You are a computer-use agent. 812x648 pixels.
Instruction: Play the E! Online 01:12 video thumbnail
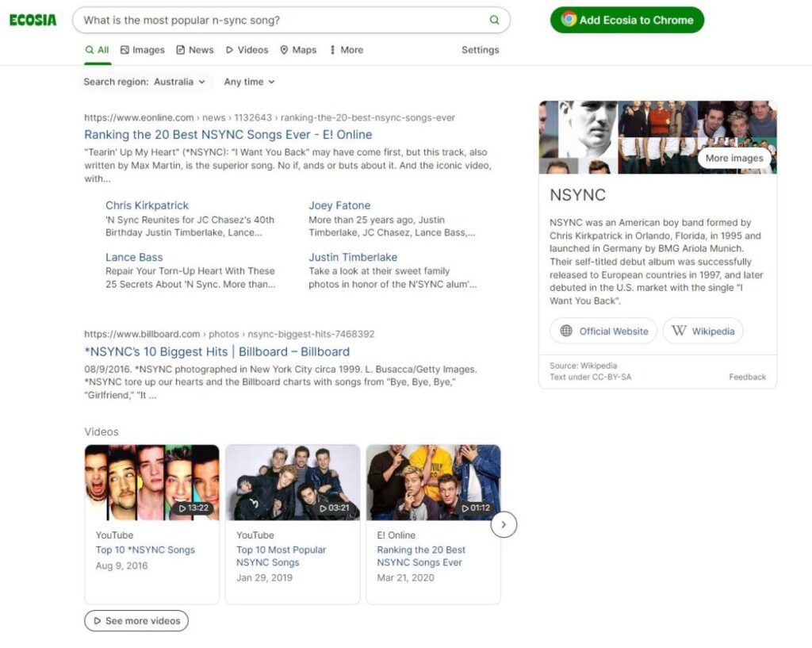point(434,482)
